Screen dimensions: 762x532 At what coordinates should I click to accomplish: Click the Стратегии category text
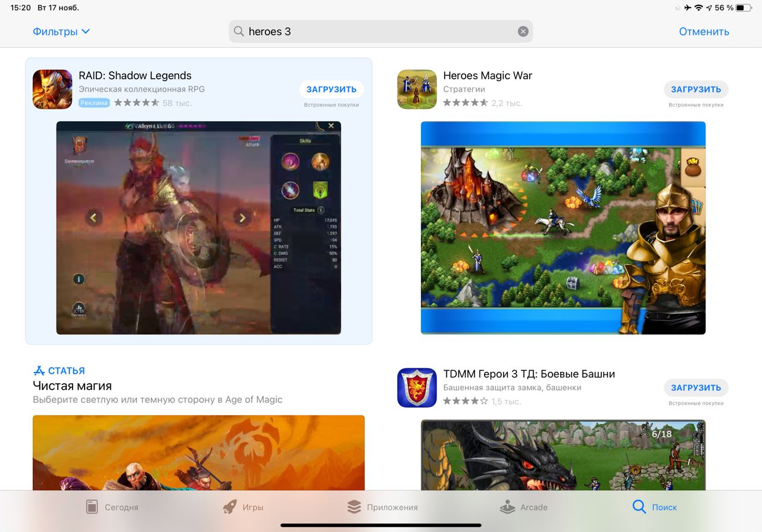(464, 89)
